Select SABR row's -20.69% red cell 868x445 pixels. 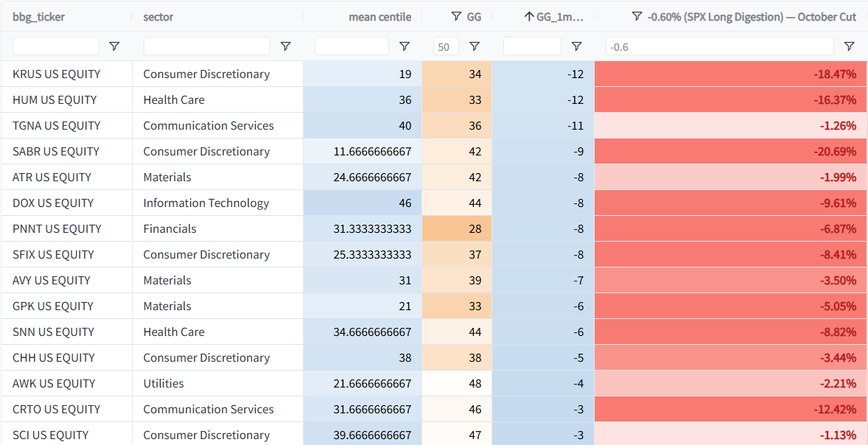pos(731,151)
